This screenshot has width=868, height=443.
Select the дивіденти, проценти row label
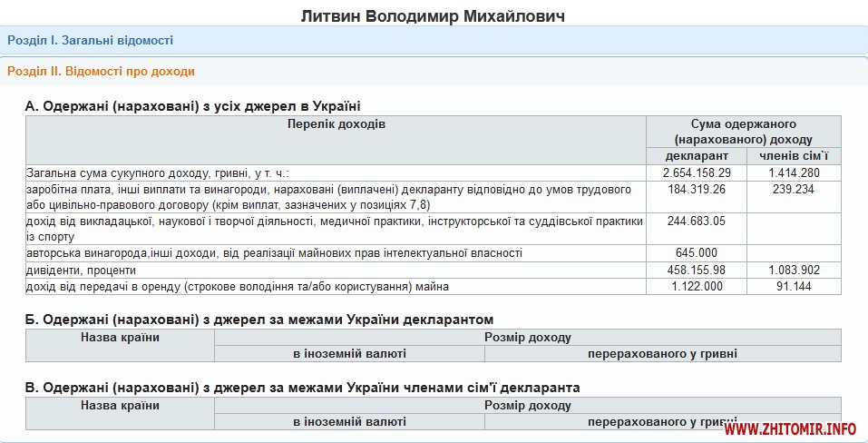point(82,271)
